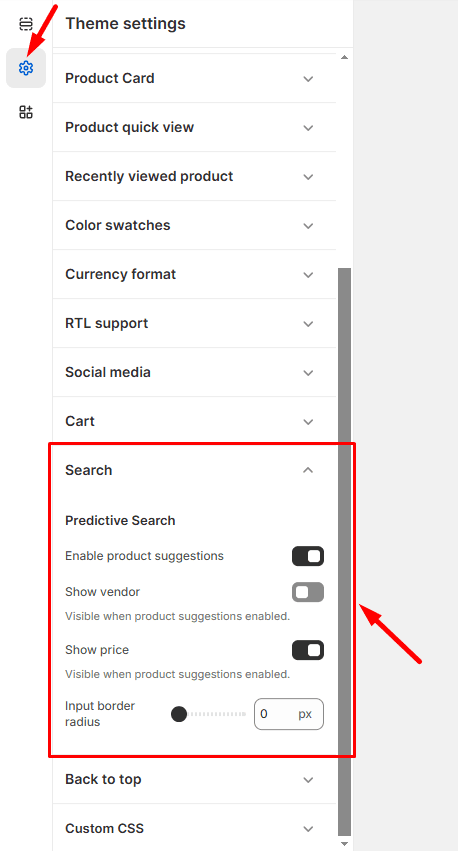The width and height of the screenshot is (458, 851).
Task: Expand the Product Card section chevron
Action: [308, 79]
